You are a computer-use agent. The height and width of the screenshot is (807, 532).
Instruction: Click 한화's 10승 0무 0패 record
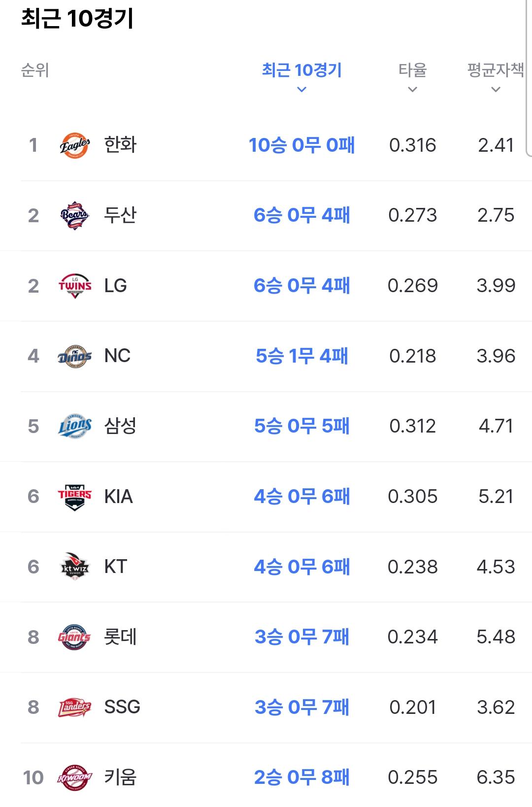tap(302, 145)
